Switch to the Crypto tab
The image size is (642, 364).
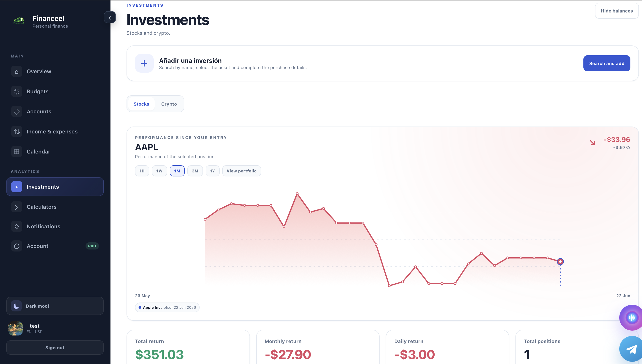click(169, 104)
